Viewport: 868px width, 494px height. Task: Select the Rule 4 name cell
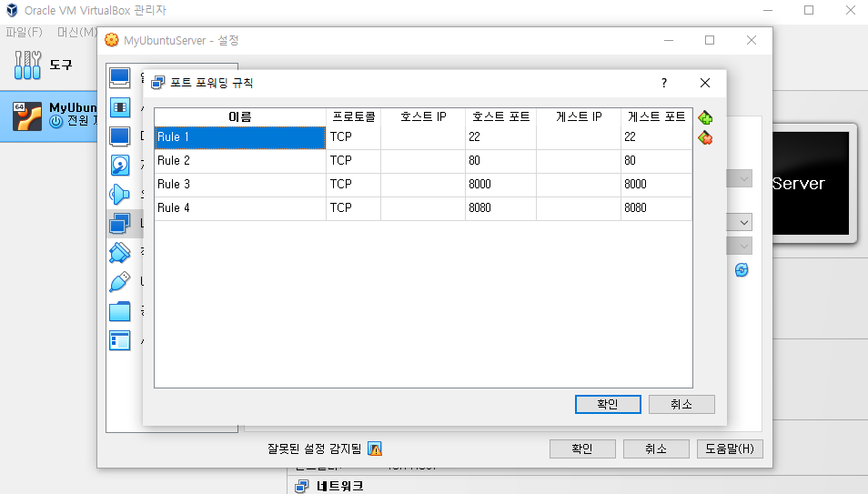(240, 208)
